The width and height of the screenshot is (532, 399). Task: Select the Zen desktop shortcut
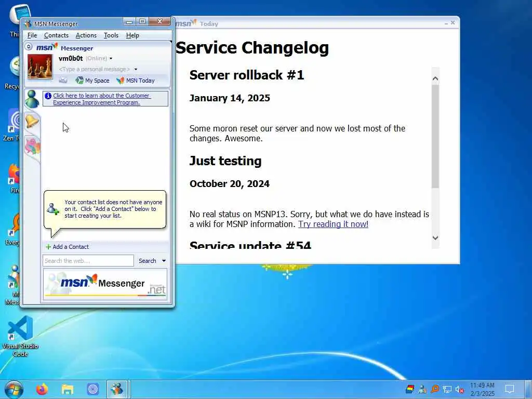[x=11, y=125]
